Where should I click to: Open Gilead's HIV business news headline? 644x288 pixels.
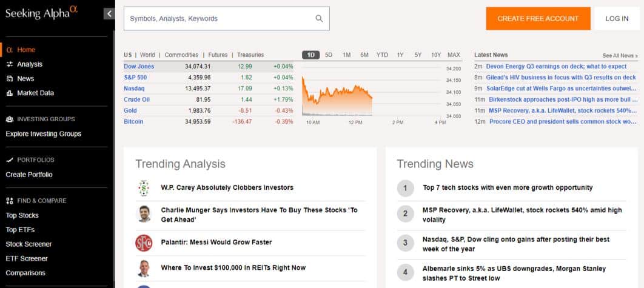point(561,77)
